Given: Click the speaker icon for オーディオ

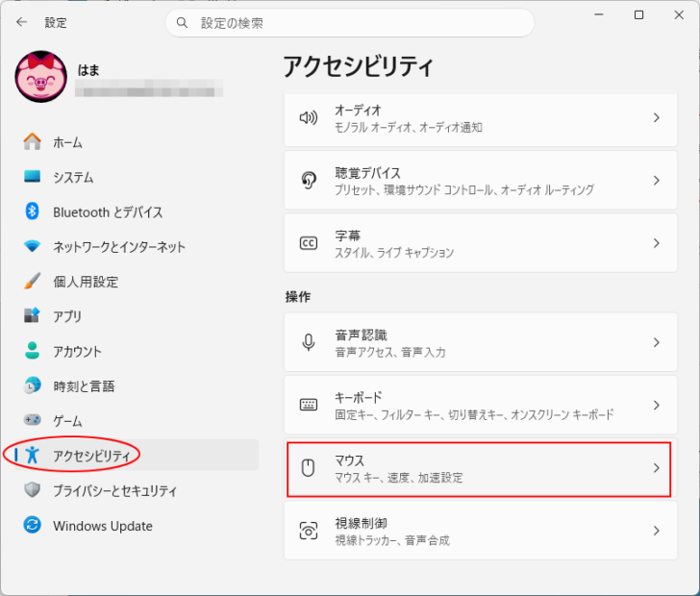Looking at the screenshot, I should (308, 118).
